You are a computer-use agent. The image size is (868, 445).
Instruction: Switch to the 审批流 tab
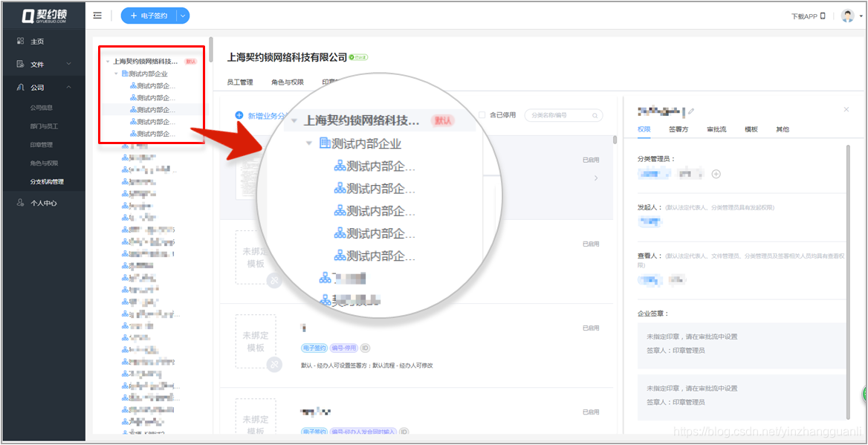pos(716,129)
